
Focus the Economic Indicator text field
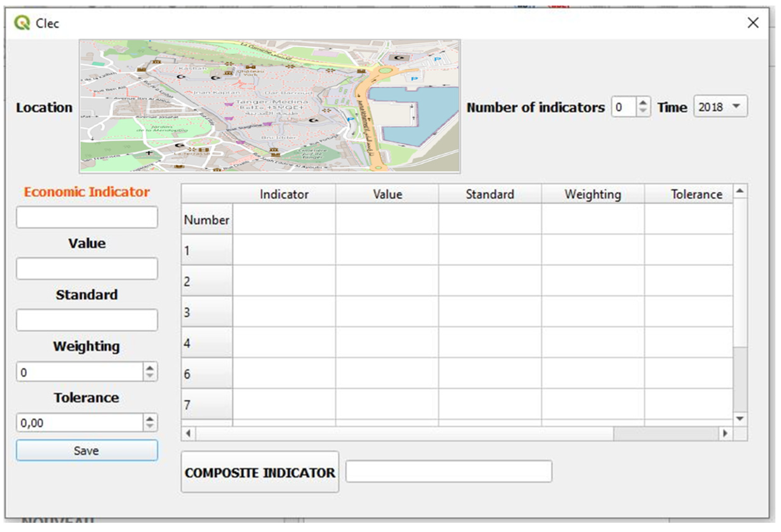coord(87,217)
